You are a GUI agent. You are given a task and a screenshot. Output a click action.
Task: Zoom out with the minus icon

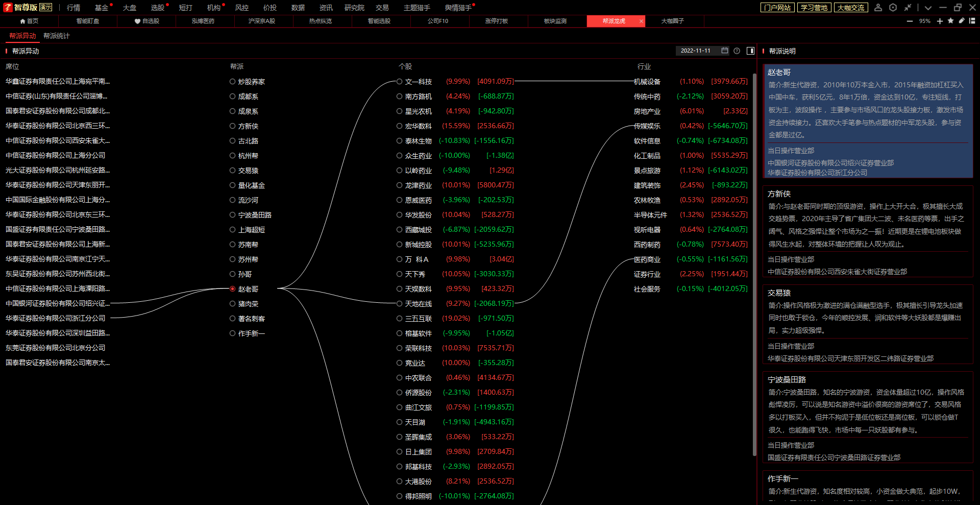point(910,21)
